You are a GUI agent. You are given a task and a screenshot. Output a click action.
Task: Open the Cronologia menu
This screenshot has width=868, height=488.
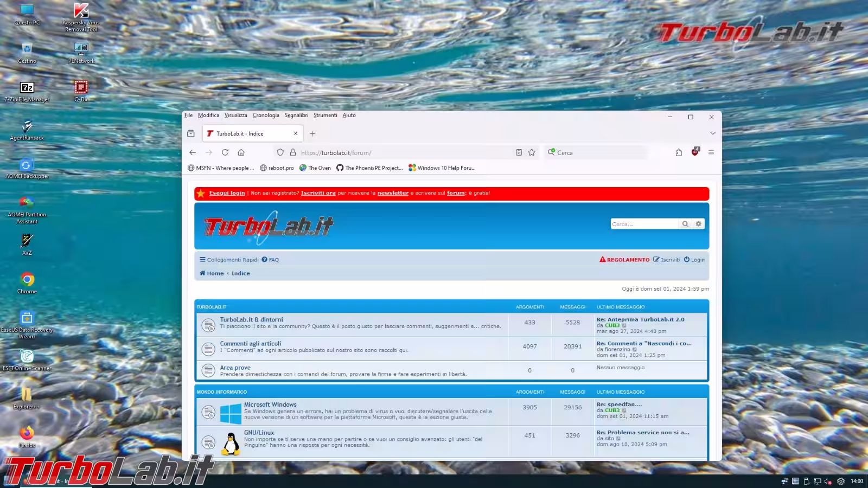[x=266, y=115]
